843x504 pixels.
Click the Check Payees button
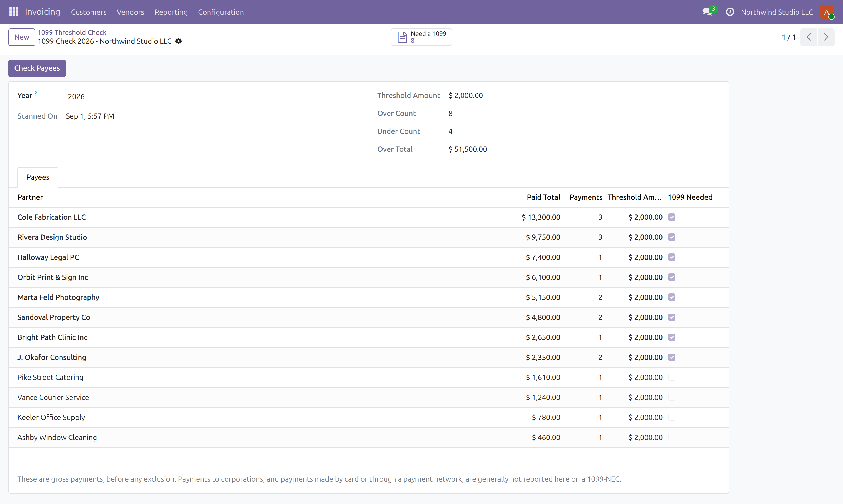(x=37, y=68)
